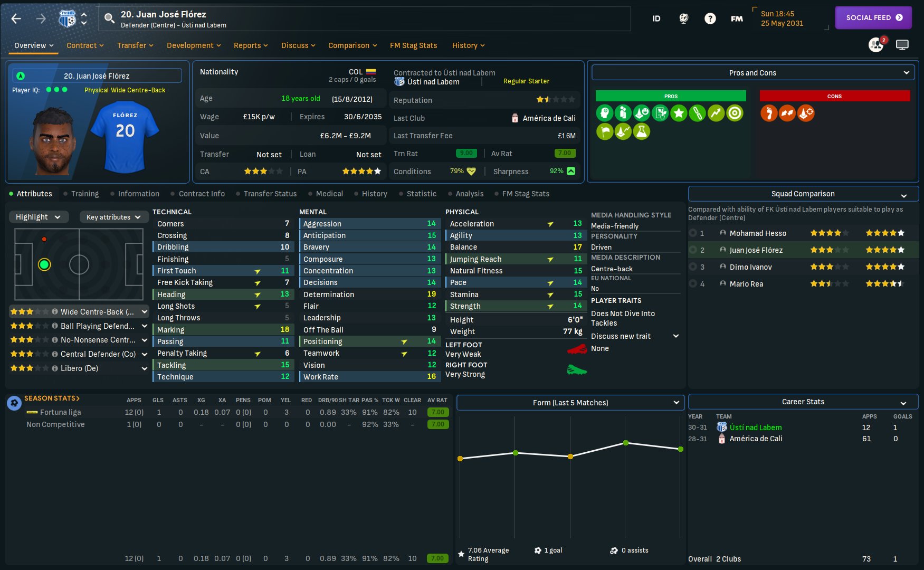Open the Development menu

pyautogui.click(x=194, y=45)
